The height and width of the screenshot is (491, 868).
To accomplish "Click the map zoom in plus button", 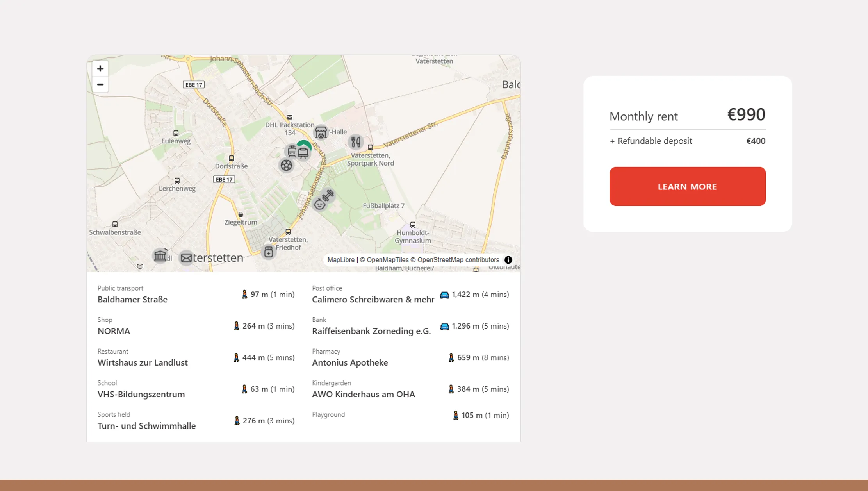I will 100,69.
